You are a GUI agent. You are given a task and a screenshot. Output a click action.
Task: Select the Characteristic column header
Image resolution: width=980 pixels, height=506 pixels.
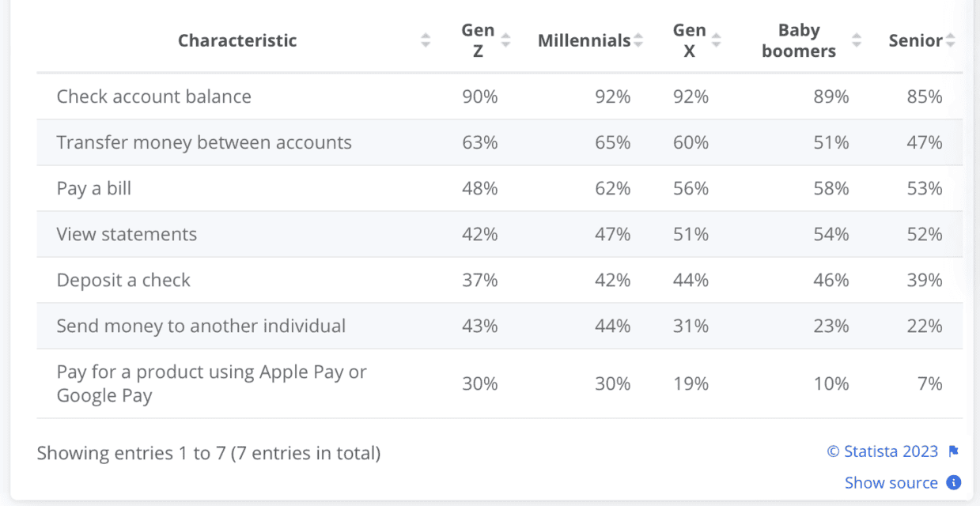236,40
